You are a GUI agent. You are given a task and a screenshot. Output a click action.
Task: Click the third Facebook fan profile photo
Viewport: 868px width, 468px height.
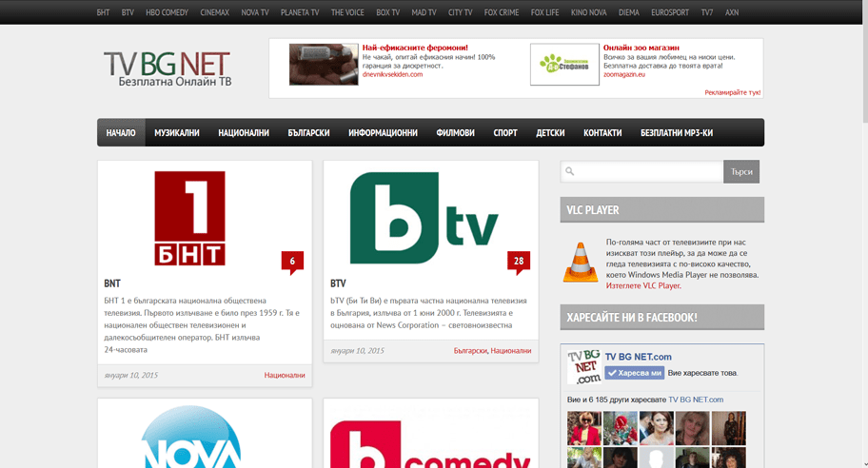click(656, 428)
